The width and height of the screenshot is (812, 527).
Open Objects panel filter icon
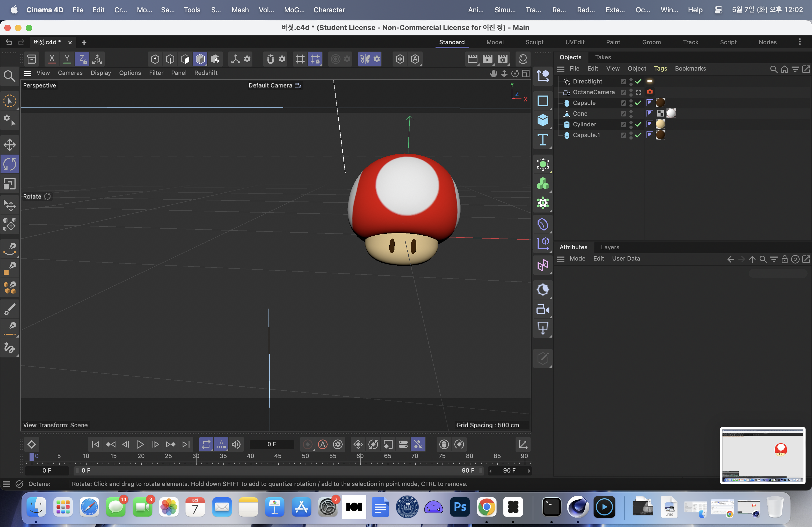795,69
